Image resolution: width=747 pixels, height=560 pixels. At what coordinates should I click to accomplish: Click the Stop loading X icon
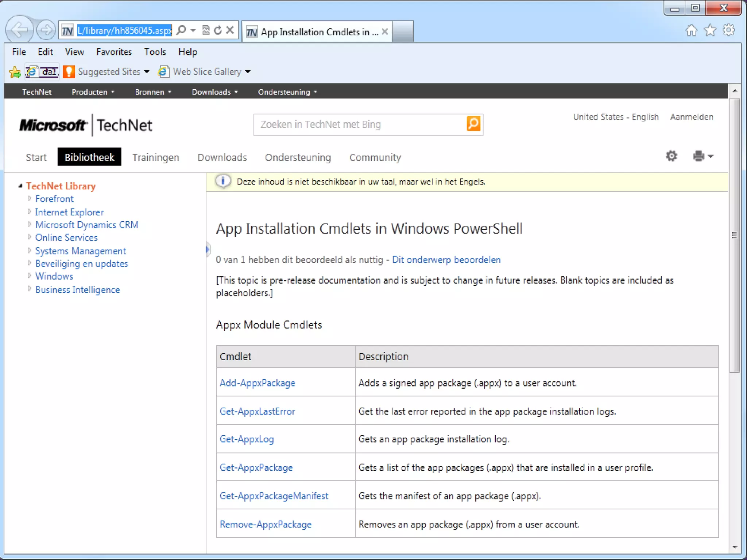pos(230,30)
